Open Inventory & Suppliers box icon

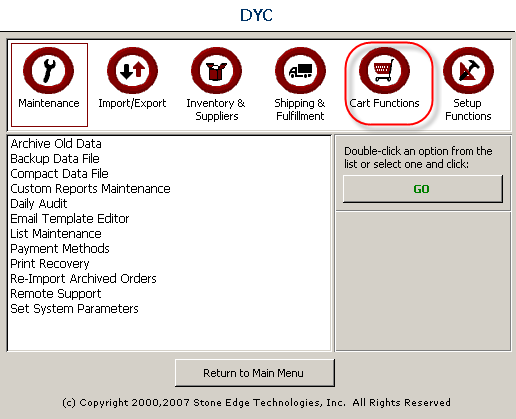[216, 71]
